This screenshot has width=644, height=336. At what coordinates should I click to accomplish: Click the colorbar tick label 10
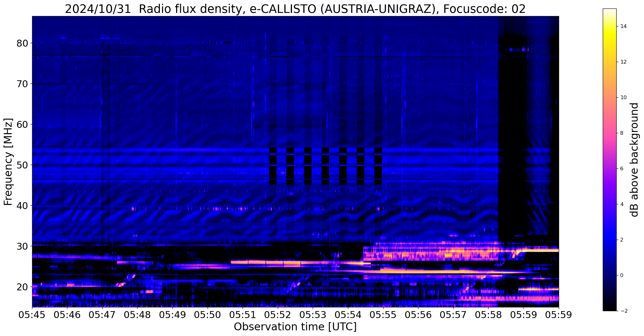click(x=623, y=98)
